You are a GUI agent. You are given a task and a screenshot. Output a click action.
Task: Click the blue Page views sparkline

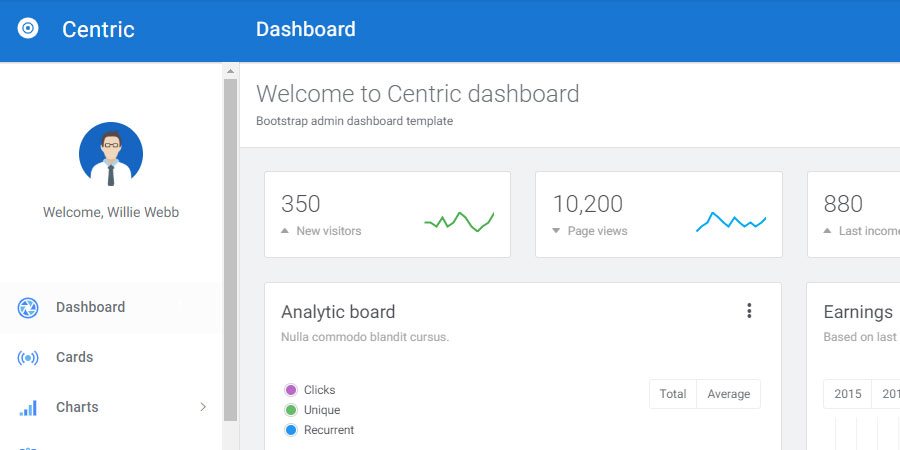(731, 222)
